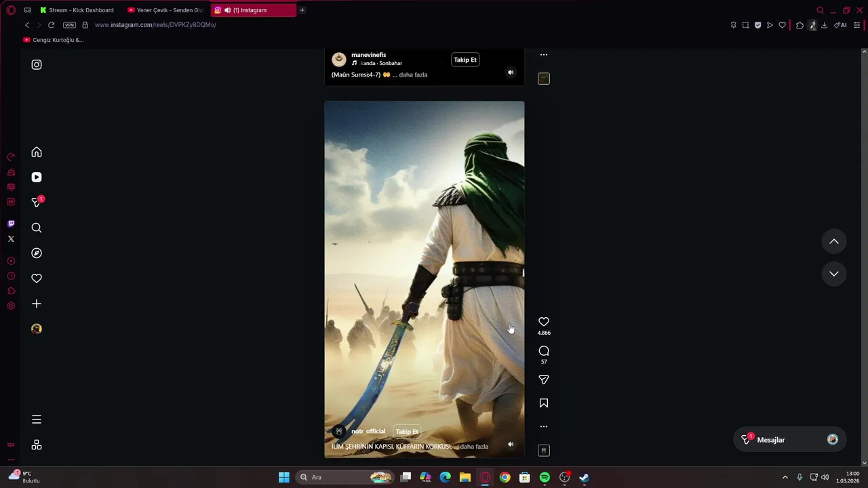Click the browser back arrow
The height and width of the screenshot is (488, 868).
click(27, 25)
